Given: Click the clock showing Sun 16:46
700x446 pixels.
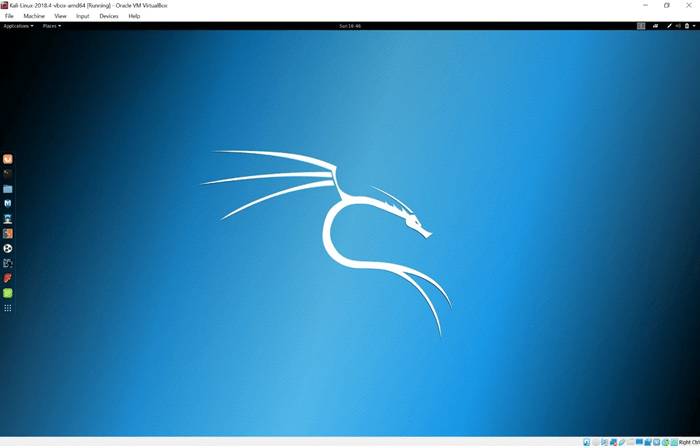Looking at the screenshot, I should tap(350, 26).
